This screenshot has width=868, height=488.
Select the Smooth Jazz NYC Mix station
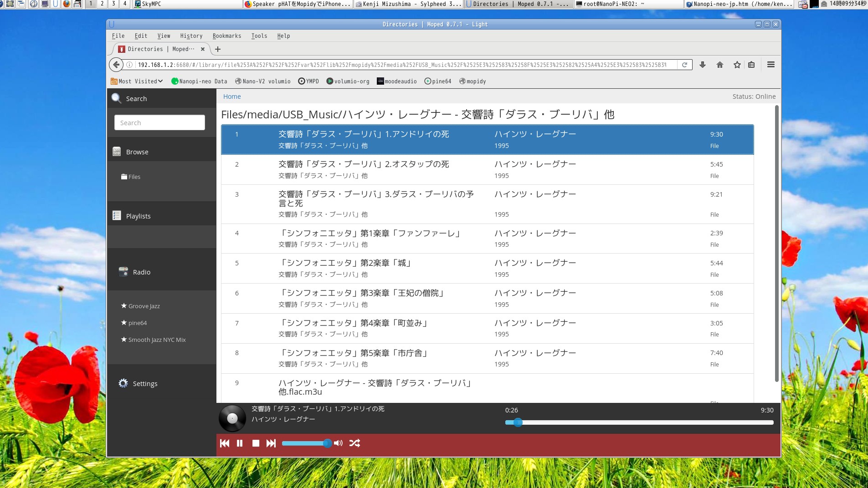click(157, 340)
